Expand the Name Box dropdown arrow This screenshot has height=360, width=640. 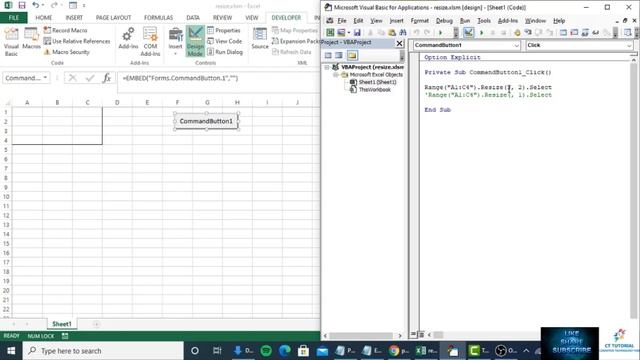[x=45, y=78]
